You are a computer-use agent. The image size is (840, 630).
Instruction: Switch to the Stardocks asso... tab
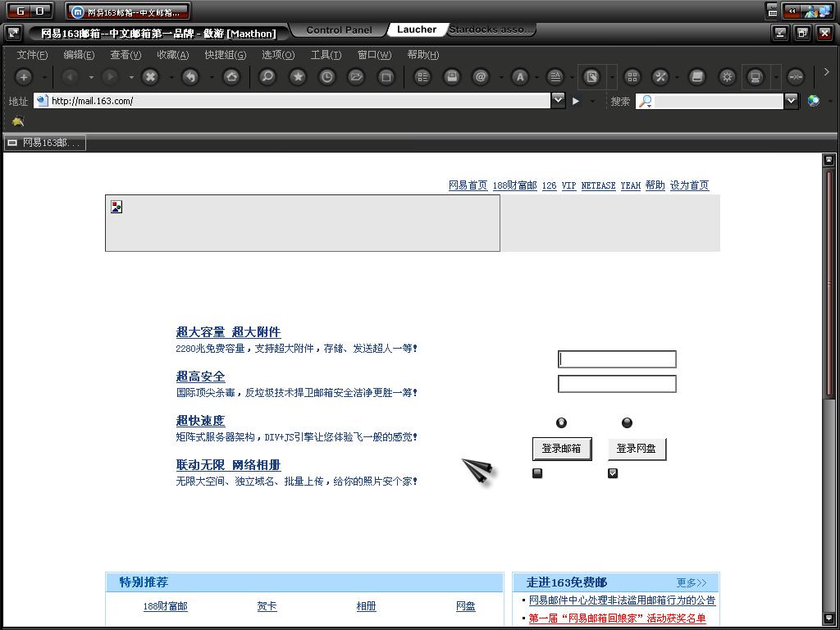pyautogui.click(x=491, y=30)
